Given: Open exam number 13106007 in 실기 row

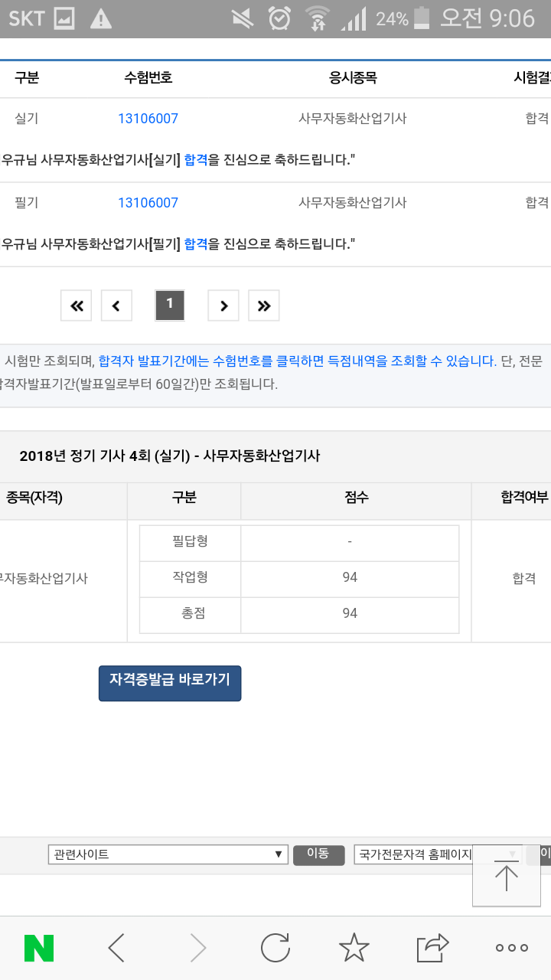Looking at the screenshot, I should pos(148,119).
